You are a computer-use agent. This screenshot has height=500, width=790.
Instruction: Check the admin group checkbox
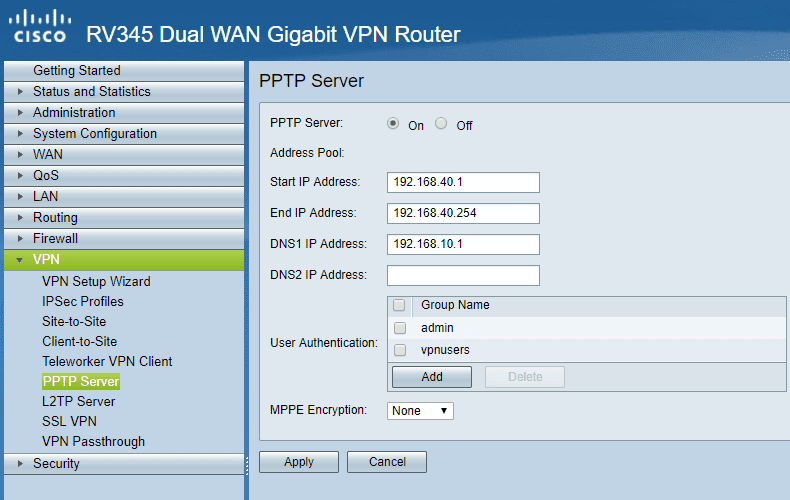(400, 328)
